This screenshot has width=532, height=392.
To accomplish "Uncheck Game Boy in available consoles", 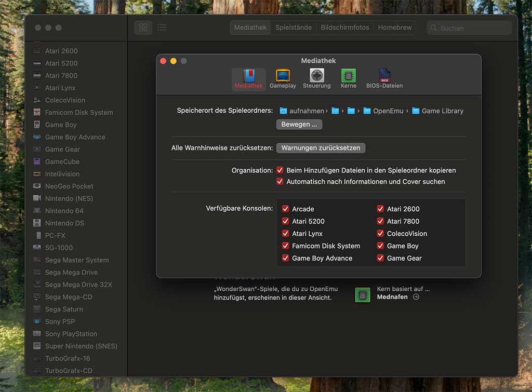I will (x=380, y=246).
